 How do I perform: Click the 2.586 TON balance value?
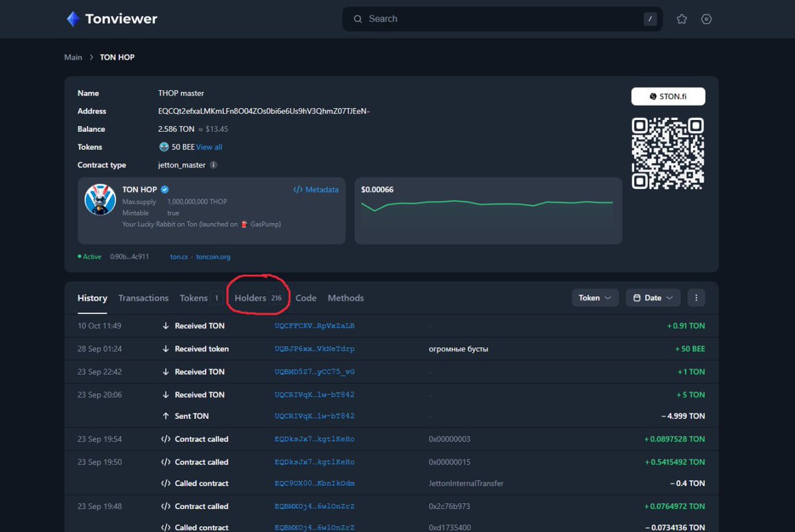176,129
